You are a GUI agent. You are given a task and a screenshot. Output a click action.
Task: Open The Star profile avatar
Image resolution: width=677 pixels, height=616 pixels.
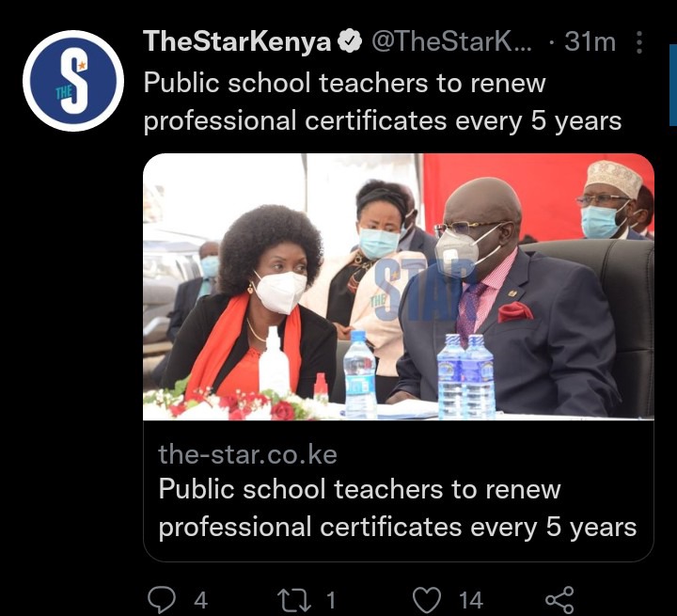[x=73, y=81]
